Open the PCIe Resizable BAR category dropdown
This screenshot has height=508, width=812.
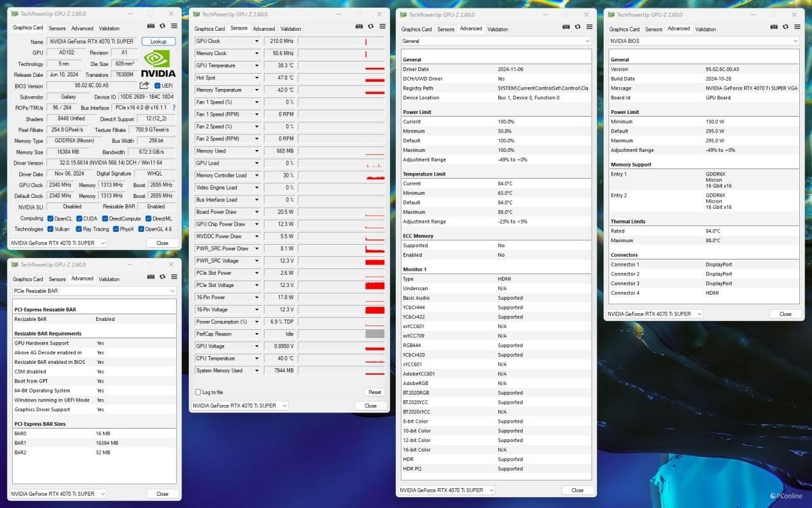click(x=93, y=291)
